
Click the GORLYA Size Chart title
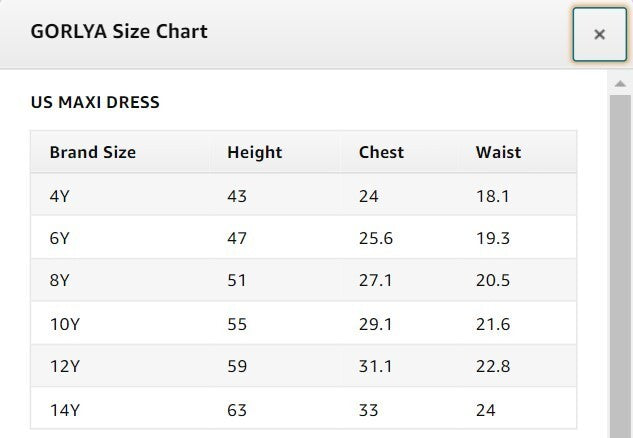tap(119, 31)
